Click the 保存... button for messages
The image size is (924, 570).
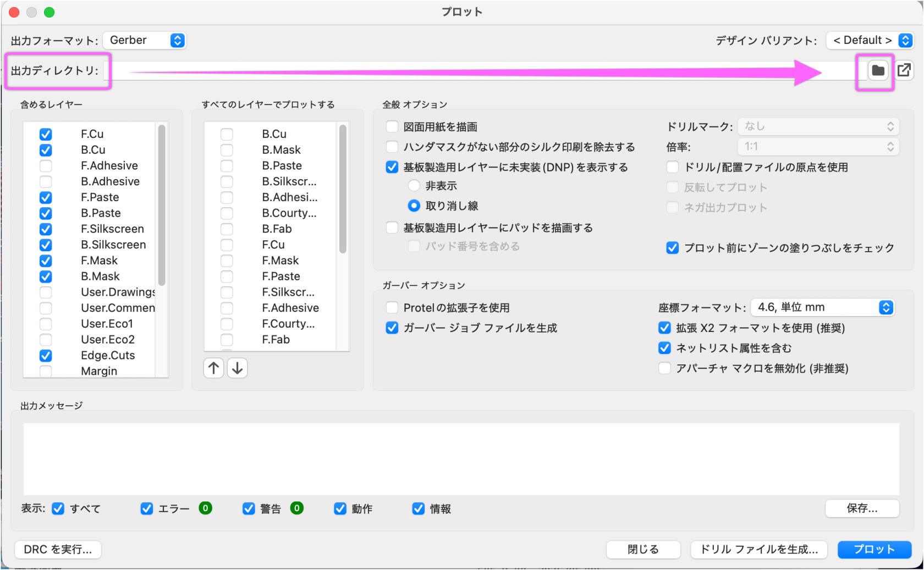[x=862, y=508]
